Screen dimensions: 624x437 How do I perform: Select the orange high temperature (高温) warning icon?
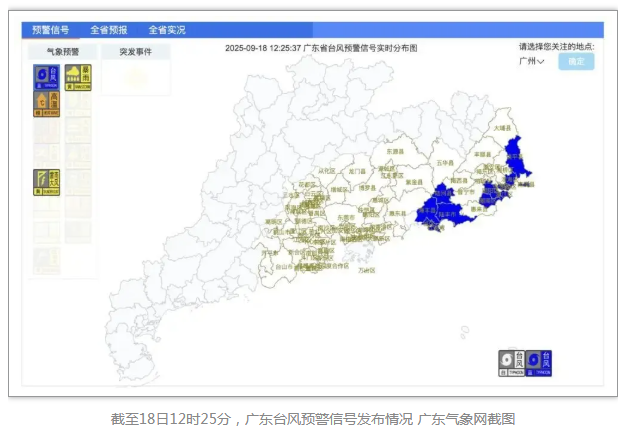click(x=47, y=102)
